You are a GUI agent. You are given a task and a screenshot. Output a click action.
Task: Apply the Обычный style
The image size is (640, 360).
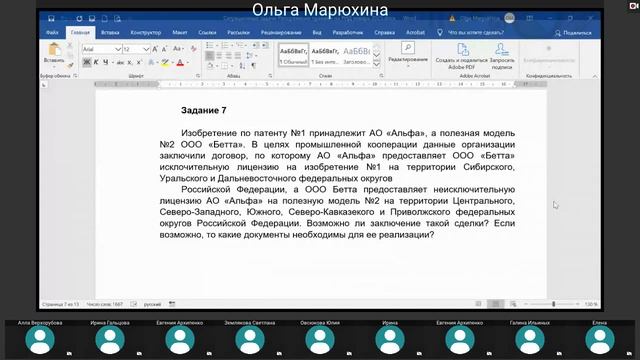[x=293, y=55]
